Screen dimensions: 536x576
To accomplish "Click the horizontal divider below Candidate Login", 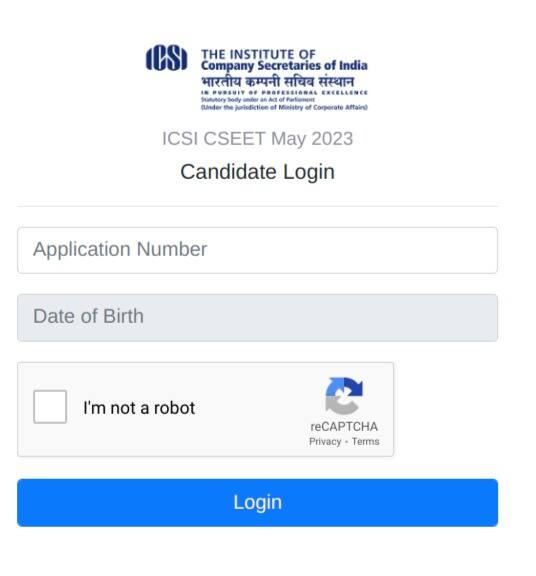I will 258,206.
